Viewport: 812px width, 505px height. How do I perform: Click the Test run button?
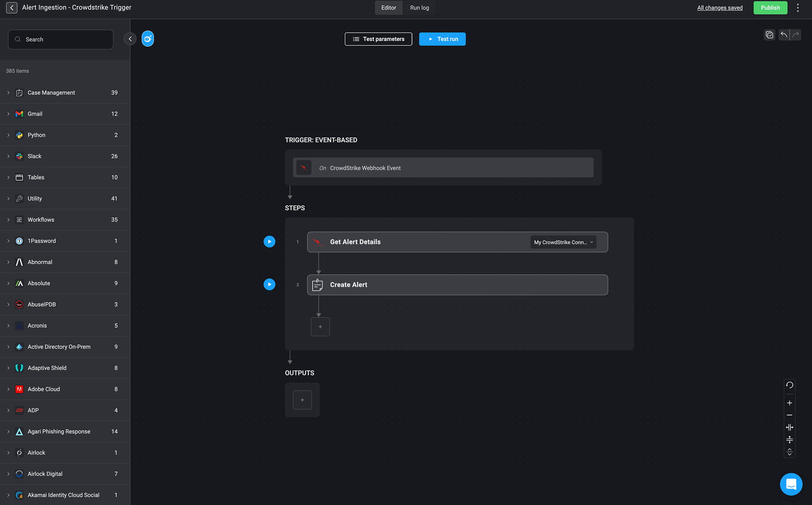pos(442,39)
